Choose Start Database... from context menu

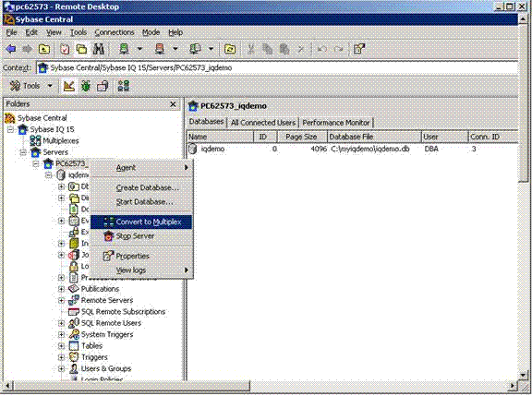click(141, 202)
